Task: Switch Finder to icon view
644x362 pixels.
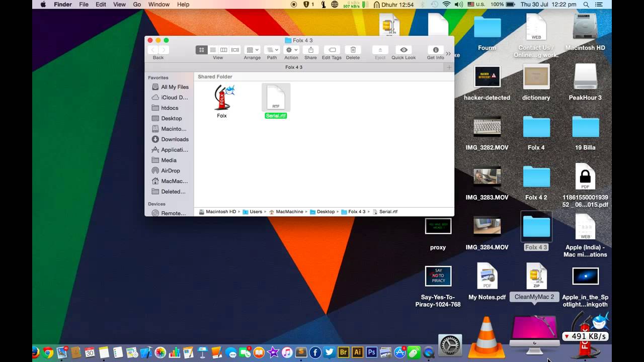Action: pos(201,50)
